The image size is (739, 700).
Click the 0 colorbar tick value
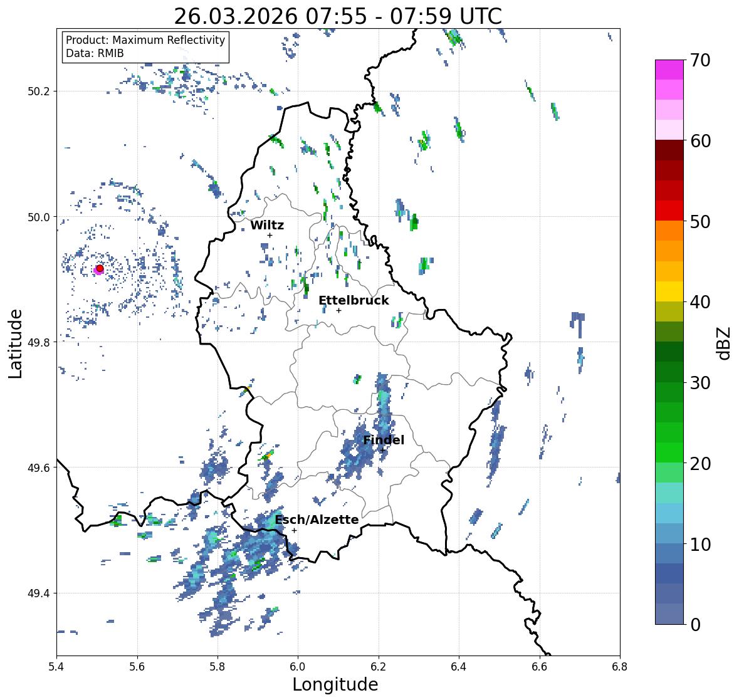coord(694,625)
